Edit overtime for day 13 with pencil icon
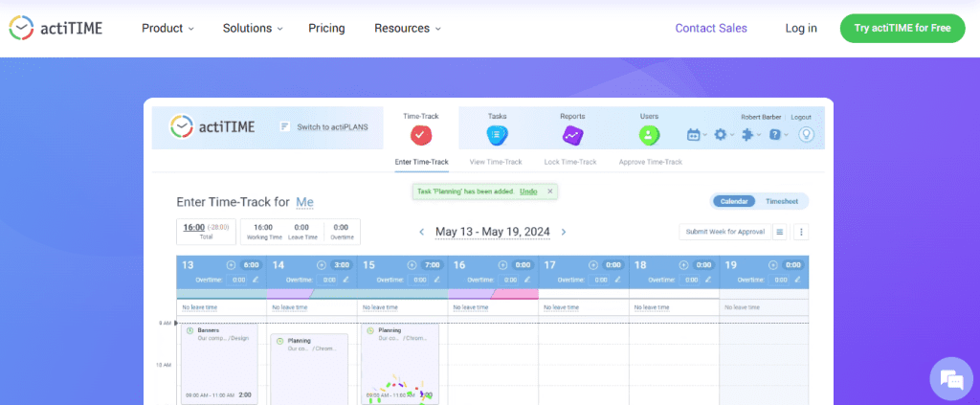Screen dimensions: 980x405 coord(256,280)
